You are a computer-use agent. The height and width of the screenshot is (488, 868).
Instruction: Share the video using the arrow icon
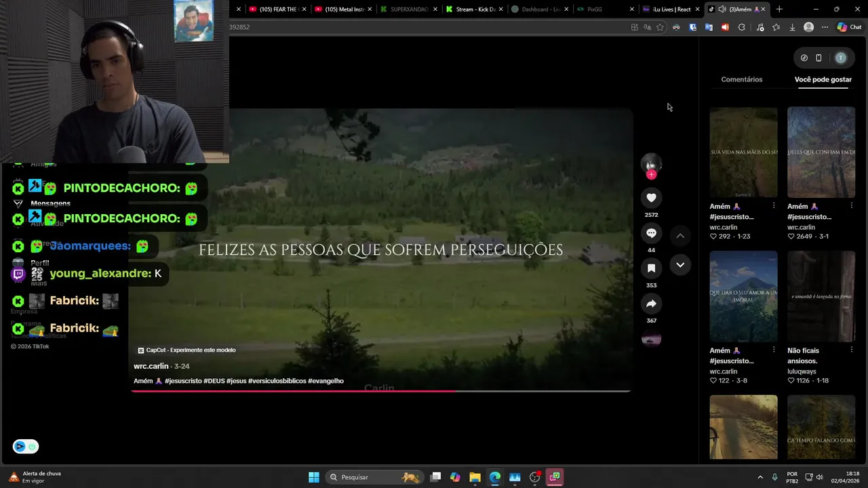click(x=651, y=304)
